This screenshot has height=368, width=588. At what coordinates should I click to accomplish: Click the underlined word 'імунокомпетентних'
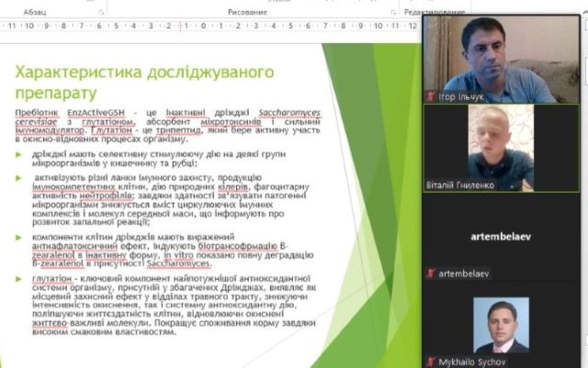73,186
